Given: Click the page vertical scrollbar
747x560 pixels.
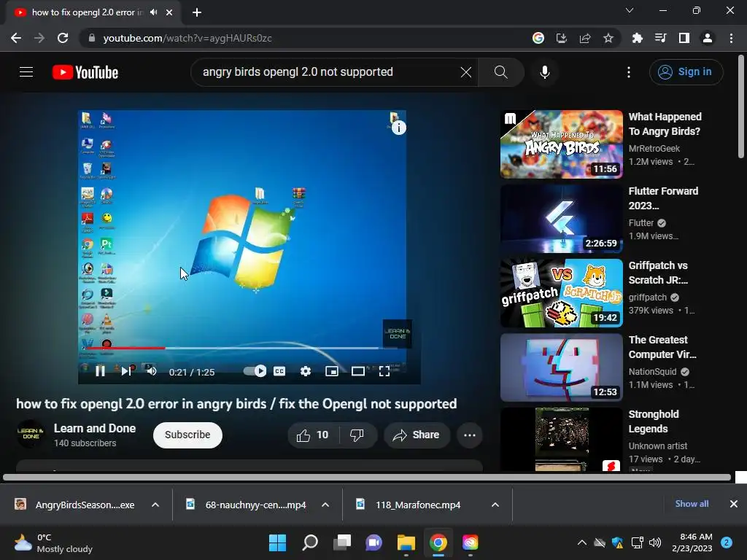Looking at the screenshot, I should [x=741, y=106].
